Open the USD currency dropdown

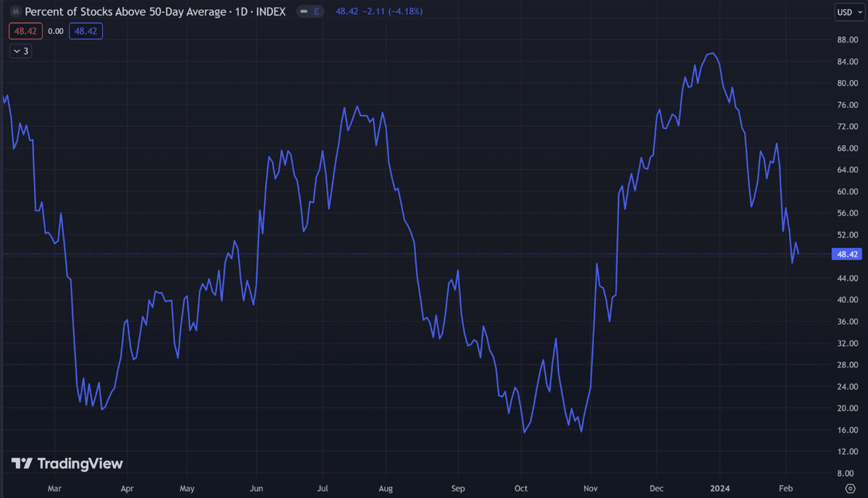(x=849, y=12)
